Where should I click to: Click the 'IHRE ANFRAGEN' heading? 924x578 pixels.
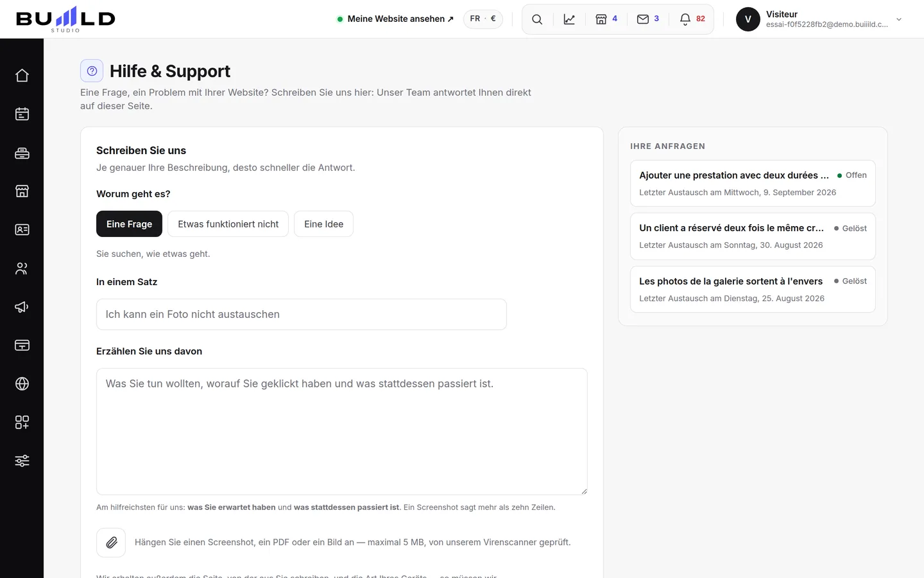[667, 146]
